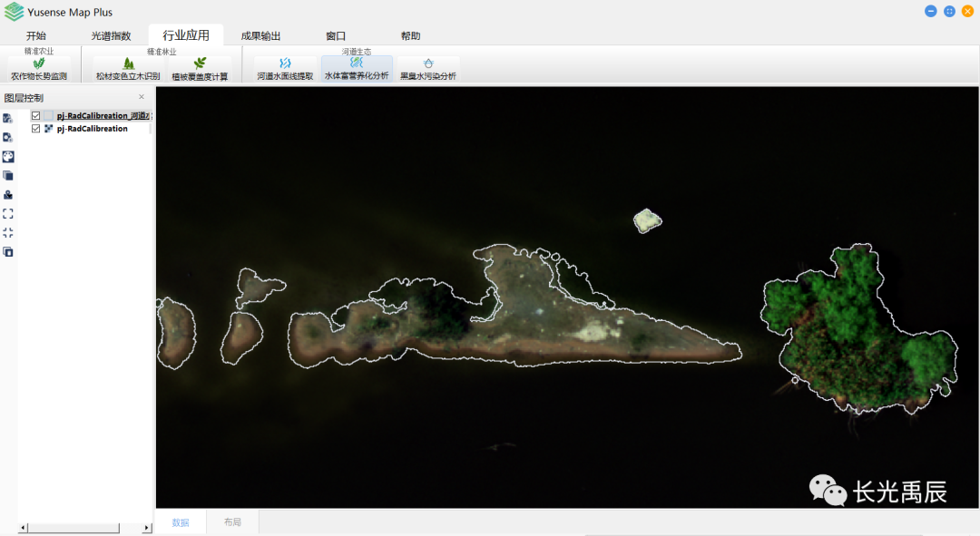Image resolution: width=980 pixels, height=536 pixels.
Task: Select the 数据 data view tab
Action: (x=181, y=522)
